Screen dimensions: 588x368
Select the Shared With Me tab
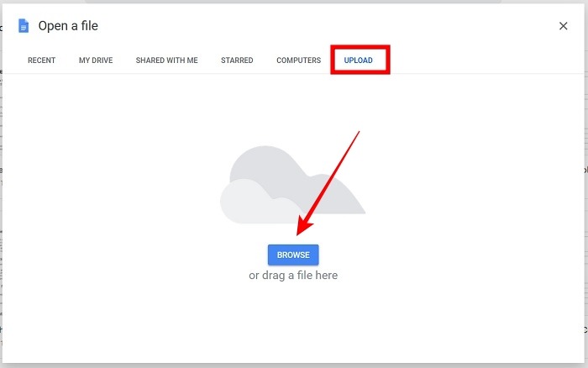[167, 60]
